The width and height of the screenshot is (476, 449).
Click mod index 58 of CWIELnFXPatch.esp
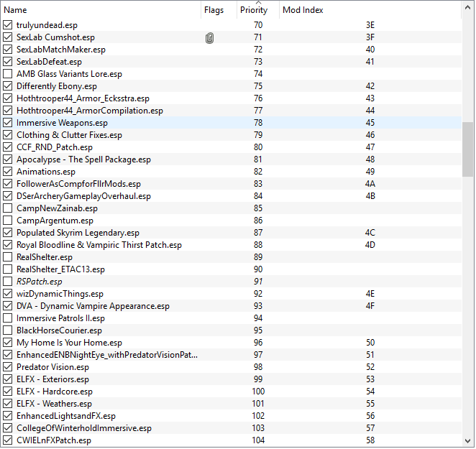pyautogui.click(x=370, y=440)
